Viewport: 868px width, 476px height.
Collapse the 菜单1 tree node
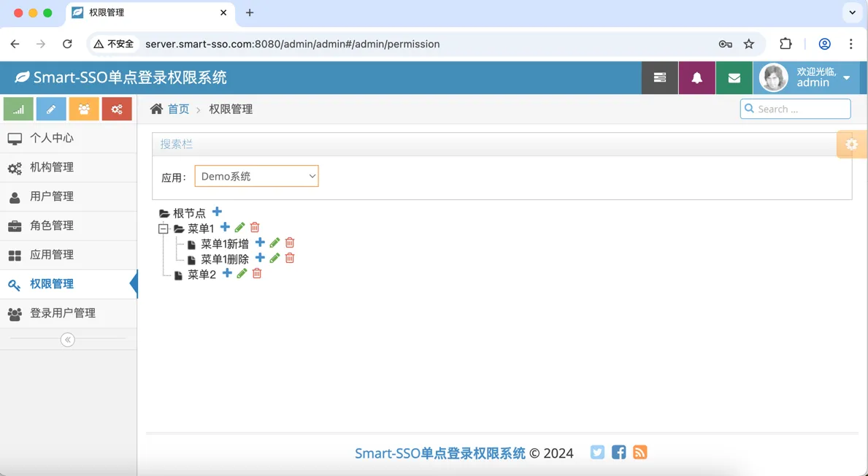pyautogui.click(x=164, y=228)
